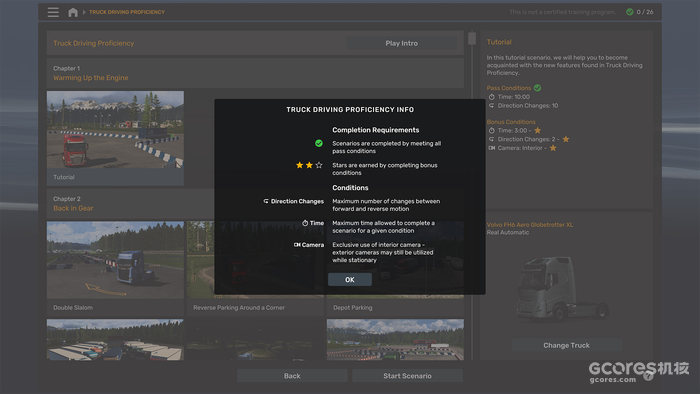Viewport: 700px width, 394px height.
Task: Confirm the info dialog with OK
Action: 350,280
